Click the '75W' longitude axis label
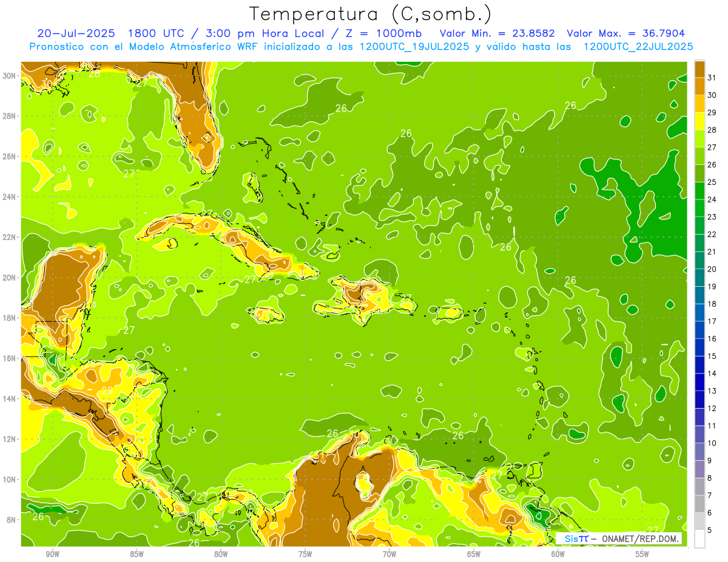728x562 pixels. (305, 554)
